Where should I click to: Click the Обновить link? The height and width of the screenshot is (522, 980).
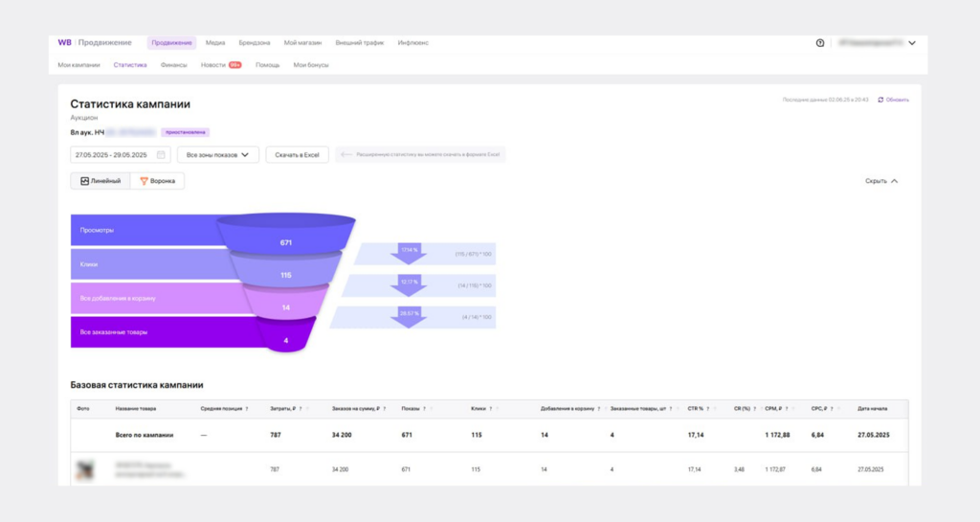[x=898, y=100]
